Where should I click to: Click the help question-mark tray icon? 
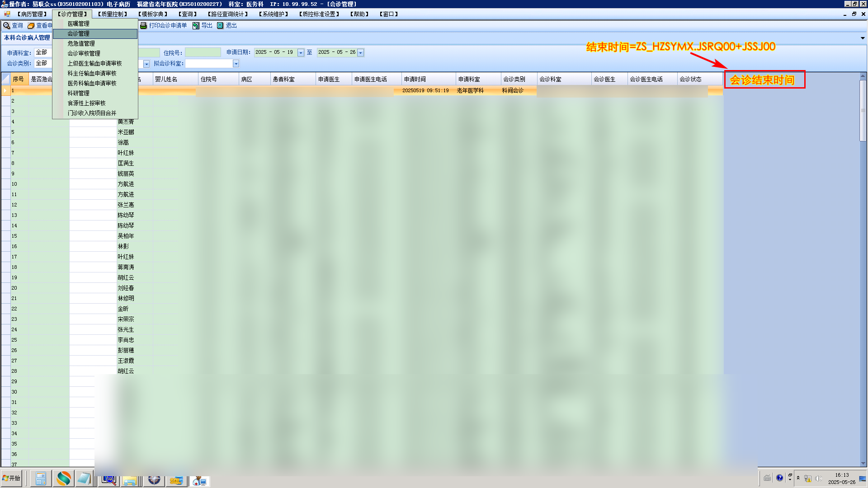pos(779,478)
